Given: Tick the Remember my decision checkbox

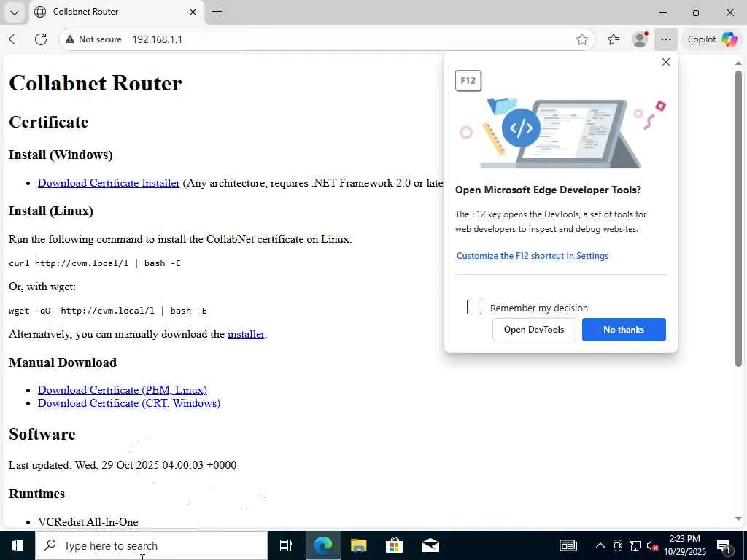Looking at the screenshot, I should click(474, 307).
